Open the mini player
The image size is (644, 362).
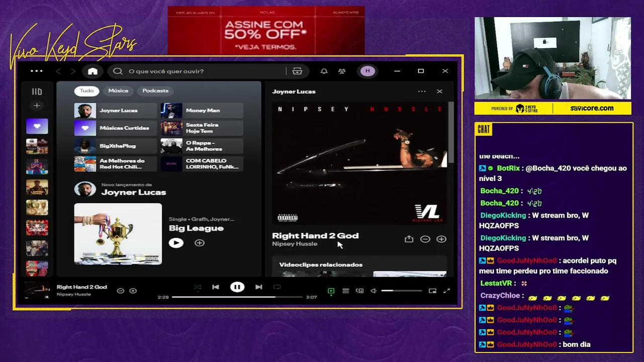point(432,291)
